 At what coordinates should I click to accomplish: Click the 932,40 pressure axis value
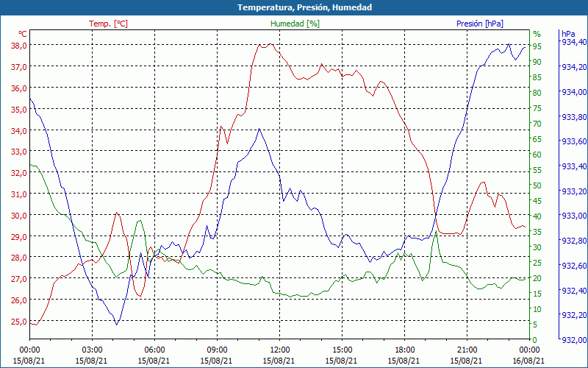coord(573,290)
